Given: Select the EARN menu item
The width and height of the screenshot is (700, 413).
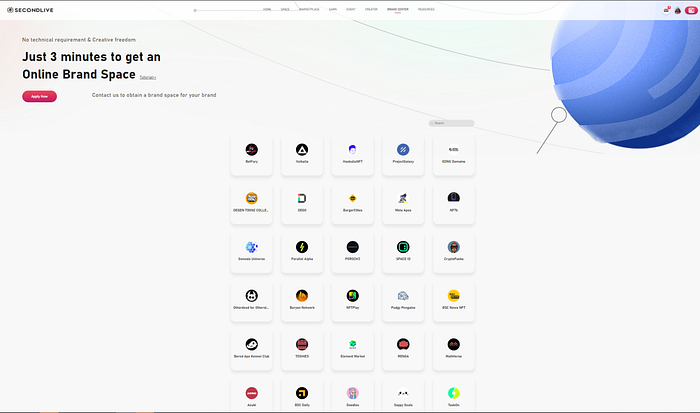Looking at the screenshot, I should (x=333, y=9).
